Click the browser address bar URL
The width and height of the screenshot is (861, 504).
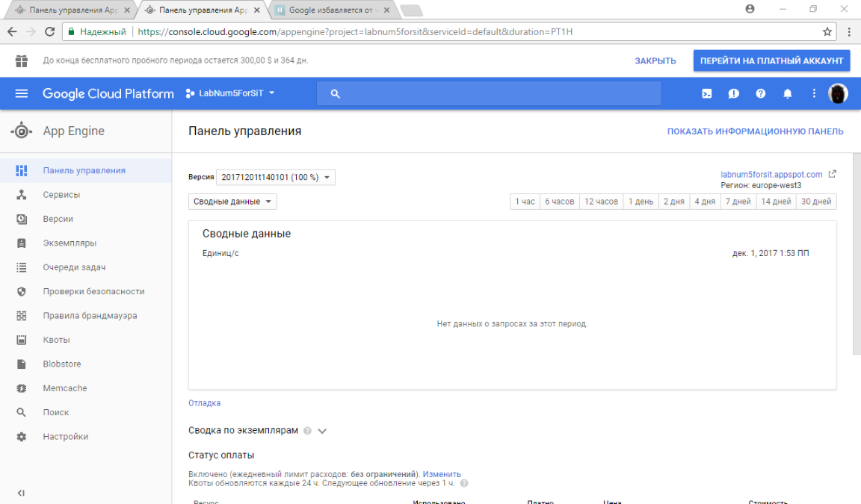(355, 32)
